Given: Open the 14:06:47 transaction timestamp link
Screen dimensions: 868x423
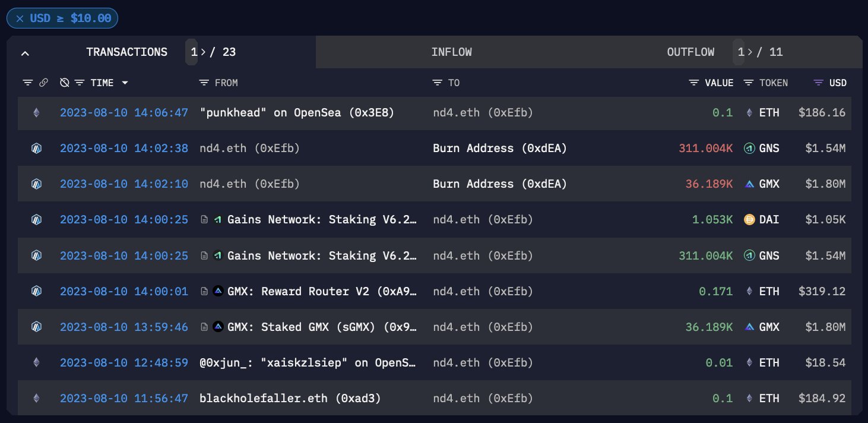Looking at the screenshot, I should (123, 112).
